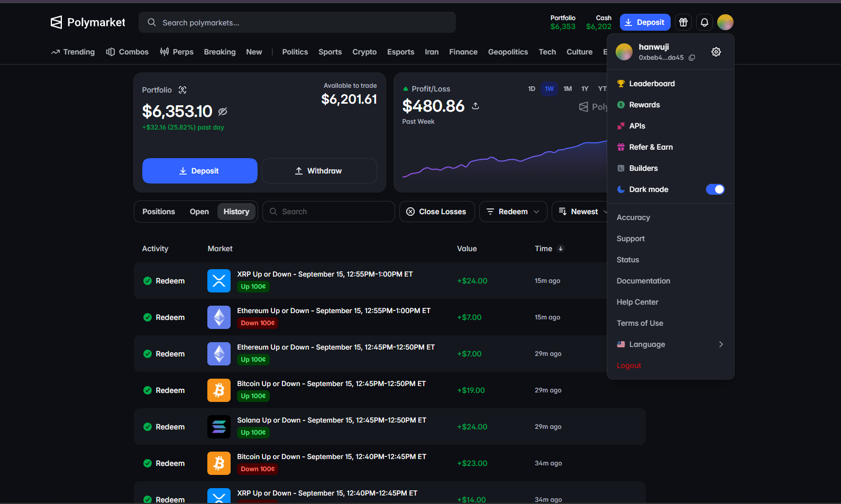Click the Close Losses button
The image size is (841, 504).
click(x=437, y=212)
